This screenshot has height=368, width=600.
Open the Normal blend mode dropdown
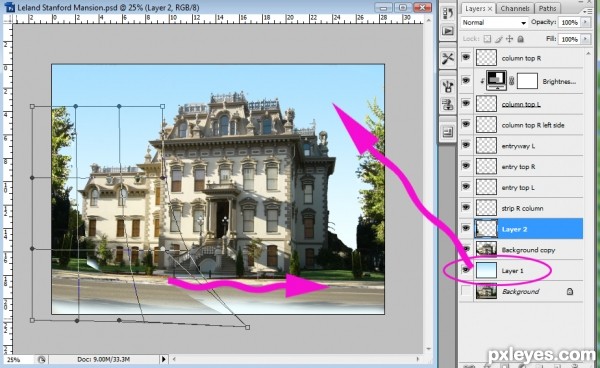(494, 23)
